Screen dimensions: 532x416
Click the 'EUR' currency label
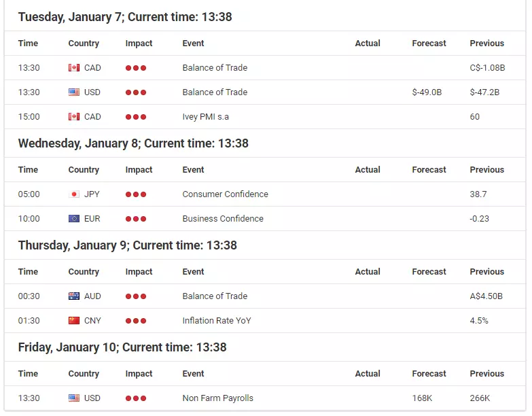[x=92, y=218]
